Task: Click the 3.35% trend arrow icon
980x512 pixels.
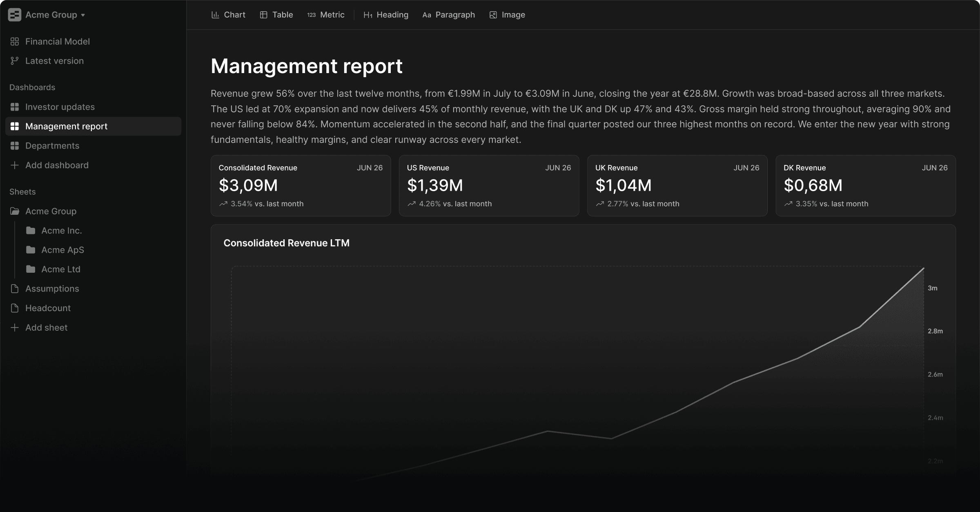Action: click(x=788, y=204)
